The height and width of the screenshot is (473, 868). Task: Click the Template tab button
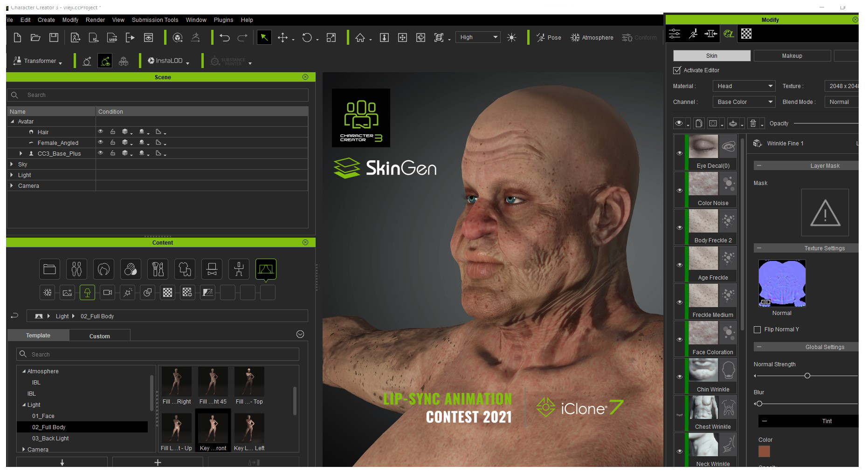click(38, 336)
